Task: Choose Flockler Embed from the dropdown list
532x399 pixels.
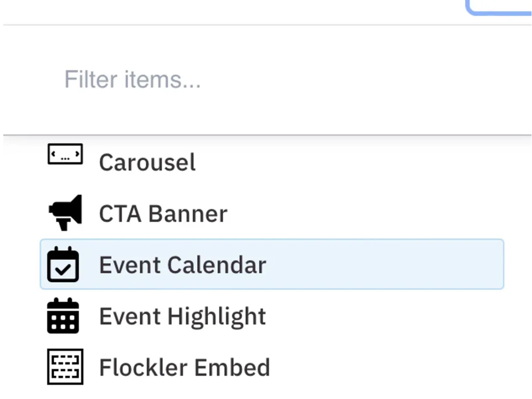Action: click(185, 367)
